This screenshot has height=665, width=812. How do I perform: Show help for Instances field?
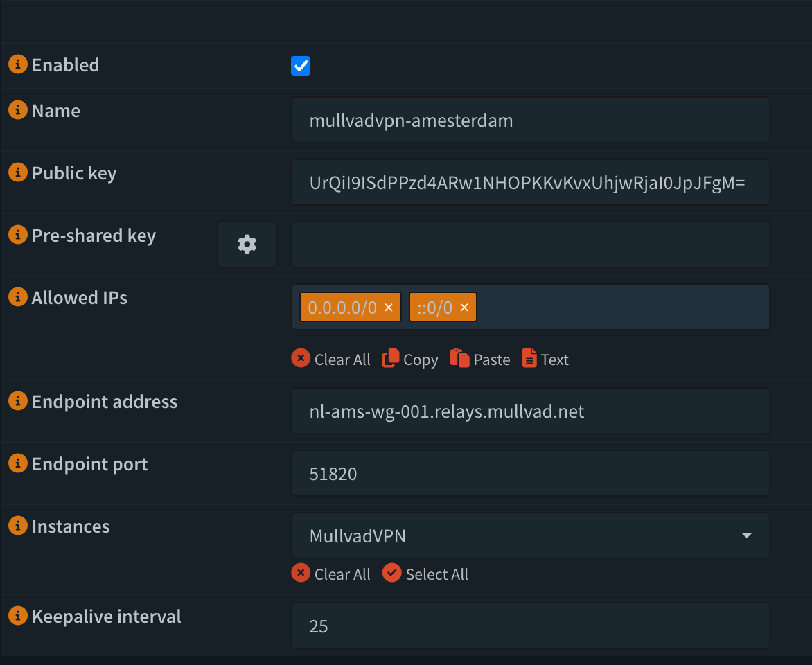click(x=17, y=526)
